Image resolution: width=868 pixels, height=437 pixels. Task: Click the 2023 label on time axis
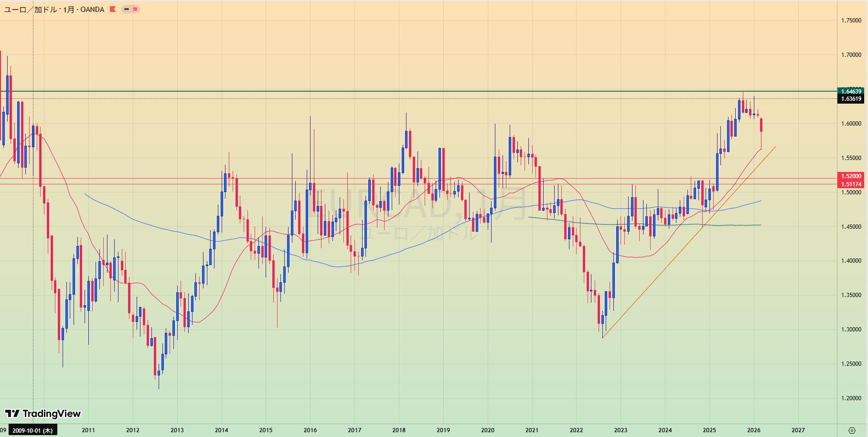pos(621,430)
